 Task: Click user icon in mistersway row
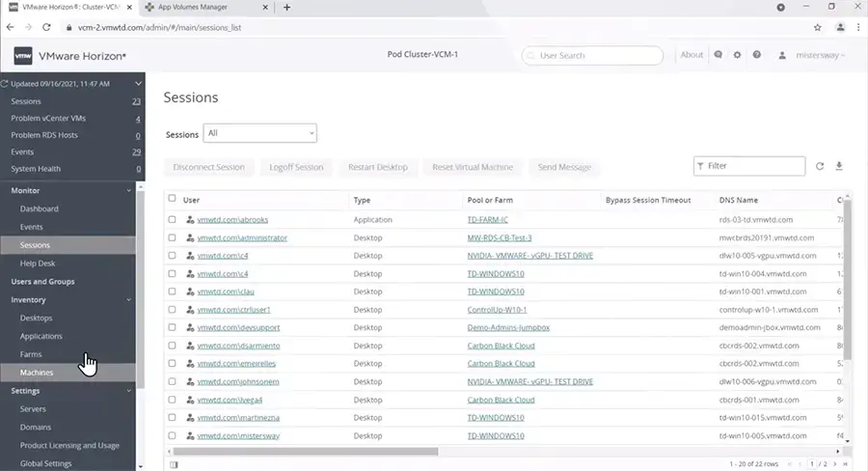[190, 436]
